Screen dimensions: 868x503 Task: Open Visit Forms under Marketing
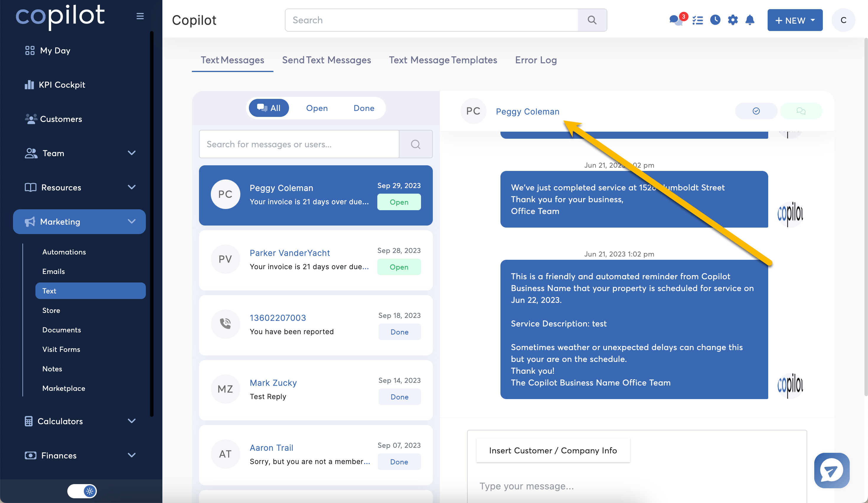(x=61, y=350)
